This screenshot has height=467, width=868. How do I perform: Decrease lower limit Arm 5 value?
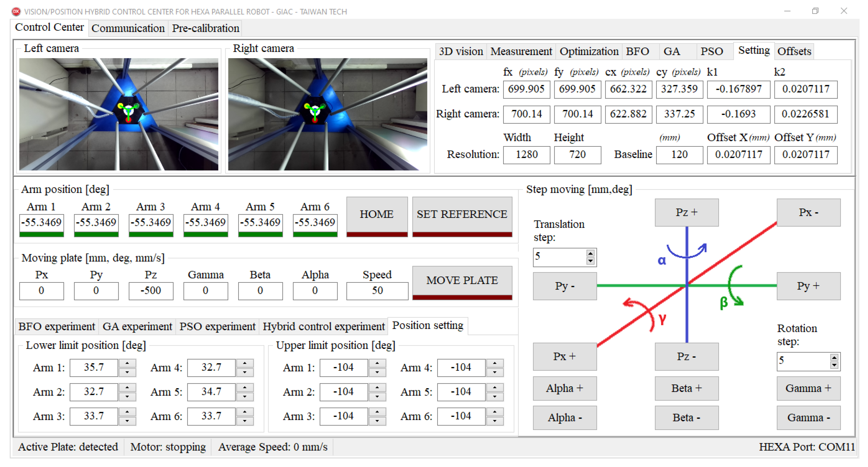coord(245,396)
